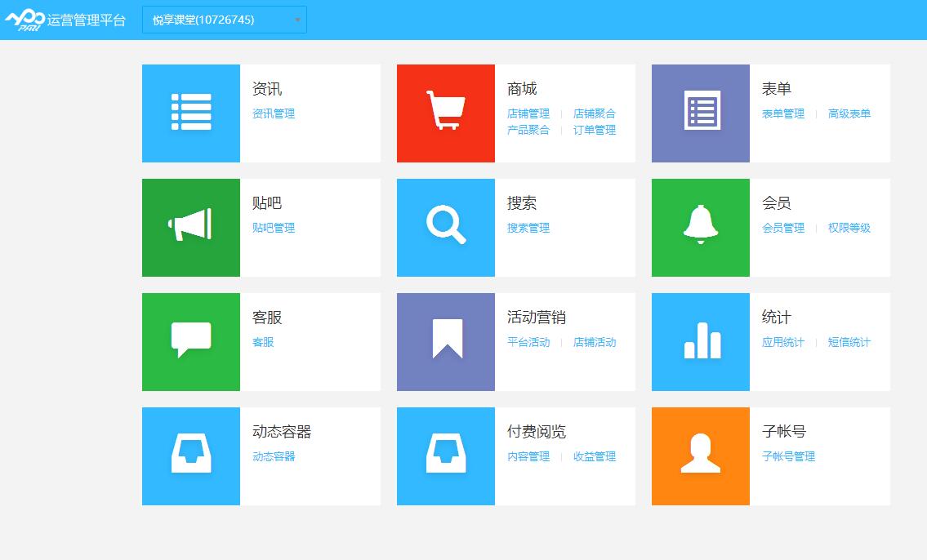The image size is (927, 560).
Task: Click the magnifying glass 搜索 icon
Action: [446, 227]
